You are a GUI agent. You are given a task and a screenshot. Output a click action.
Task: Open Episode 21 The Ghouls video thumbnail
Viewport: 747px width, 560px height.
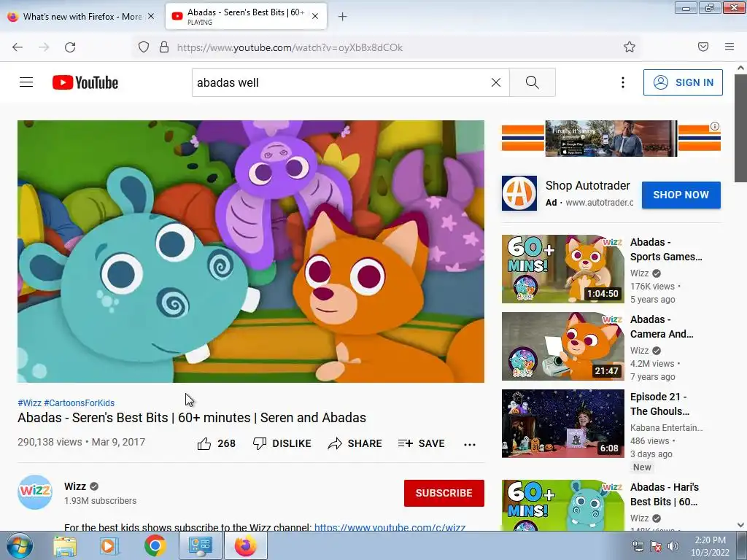pyautogui.click(x=562, y=424)
